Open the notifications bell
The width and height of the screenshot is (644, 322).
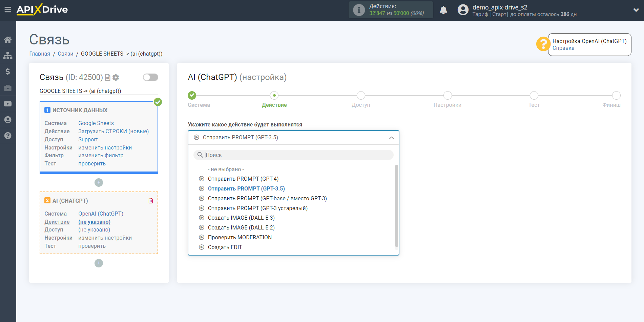coord(443,10)
